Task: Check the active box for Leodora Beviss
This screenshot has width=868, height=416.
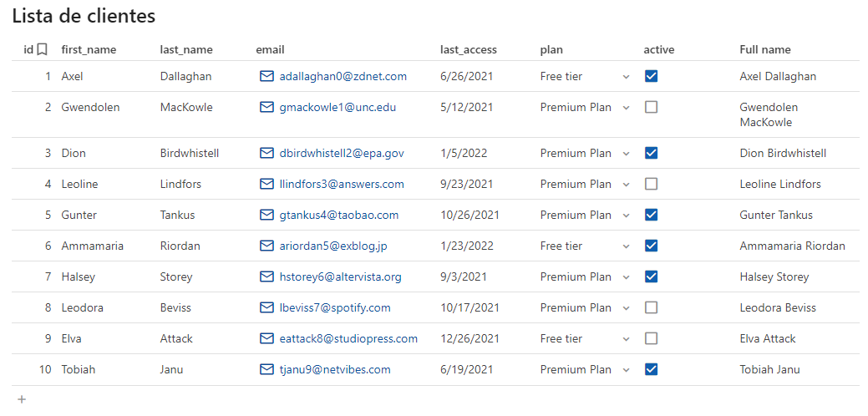Action: tap(652, 307)
